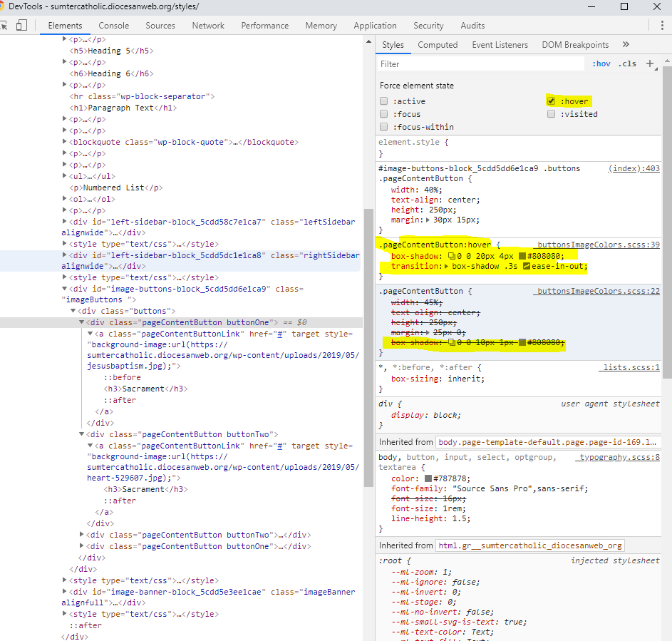Expand the transition property shorthand arrow

[x=447, y=267]
